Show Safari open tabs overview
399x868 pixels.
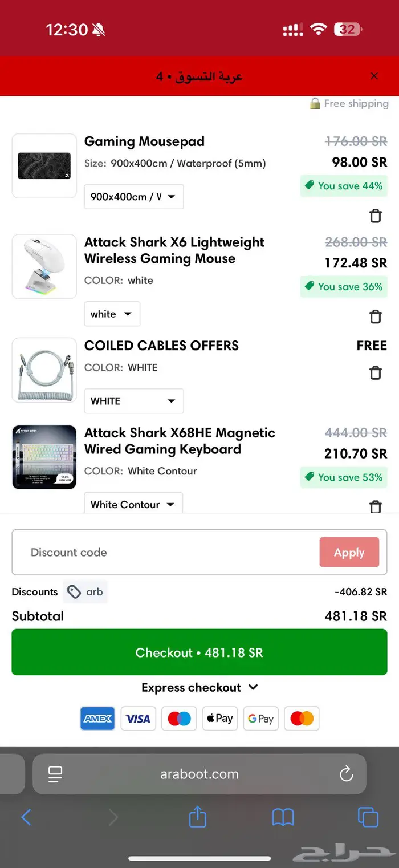368,817
